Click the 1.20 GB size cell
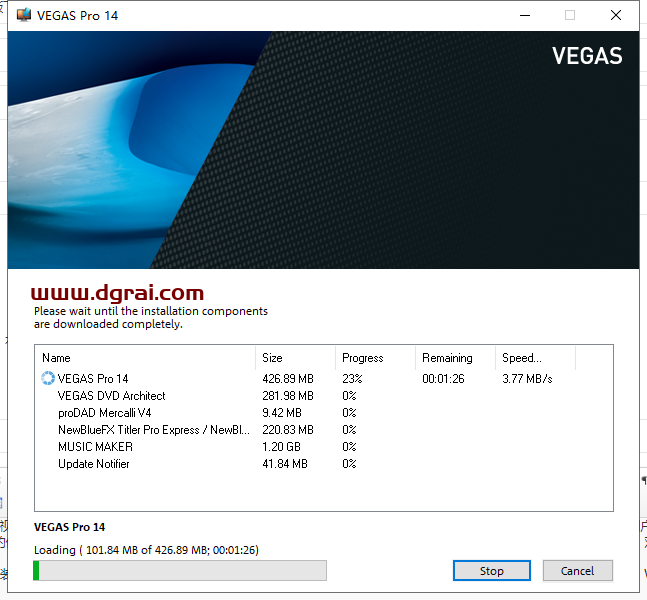647x600 pixels. (281, 446)
